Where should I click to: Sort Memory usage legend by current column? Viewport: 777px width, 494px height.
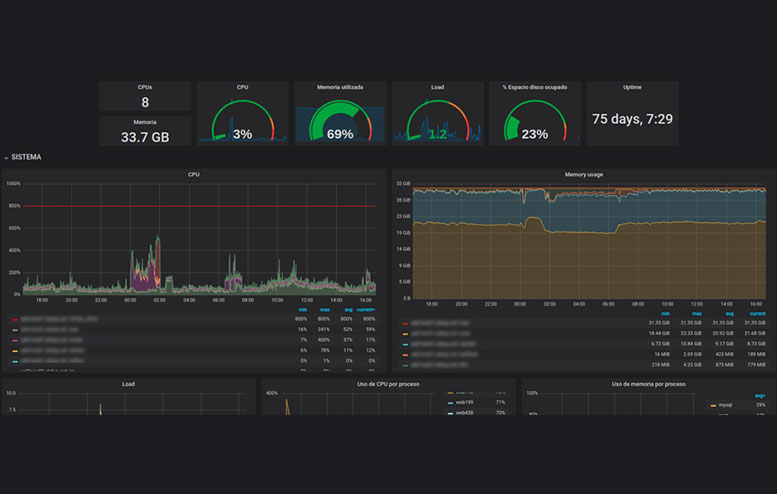tap(755, 310)
